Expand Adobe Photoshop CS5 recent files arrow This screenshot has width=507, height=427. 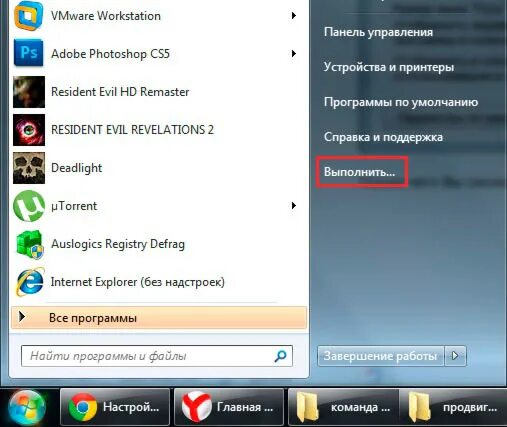293,53
